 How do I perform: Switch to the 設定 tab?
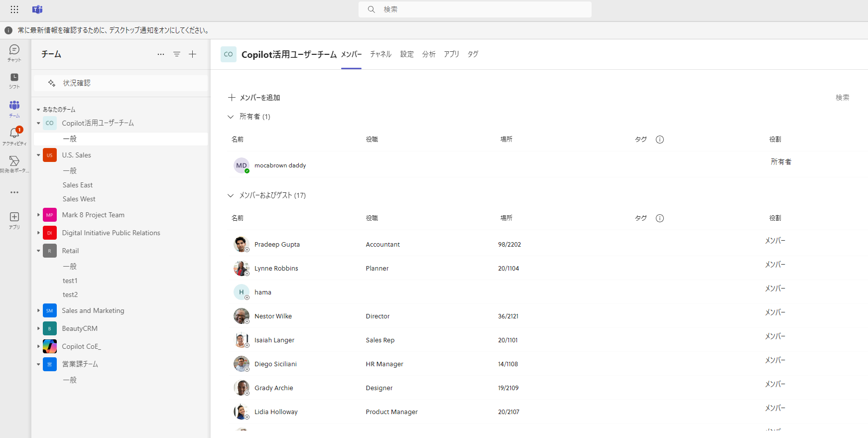click(407, 54)
